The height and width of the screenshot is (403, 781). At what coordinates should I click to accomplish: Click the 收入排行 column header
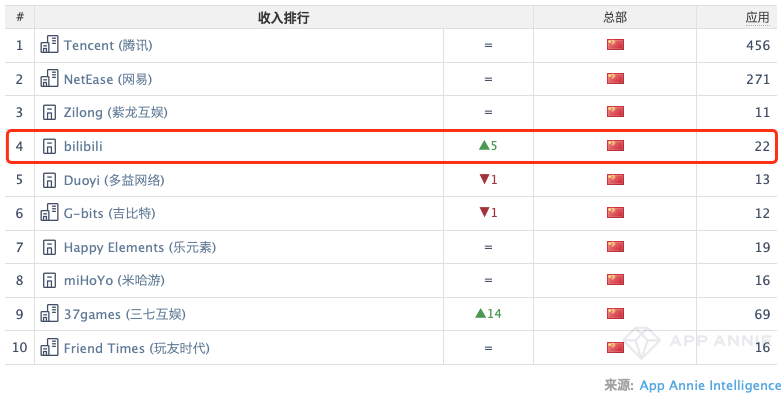point(283,18)
